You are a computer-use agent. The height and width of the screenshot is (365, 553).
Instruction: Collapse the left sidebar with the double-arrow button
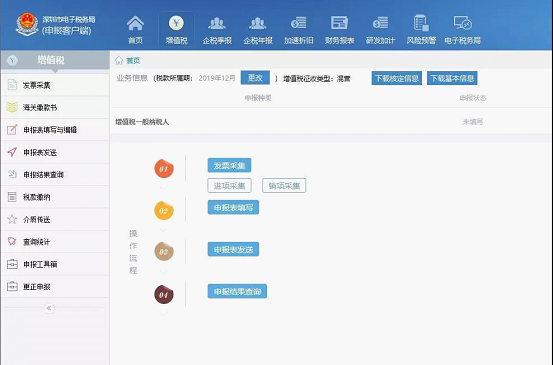49,308
